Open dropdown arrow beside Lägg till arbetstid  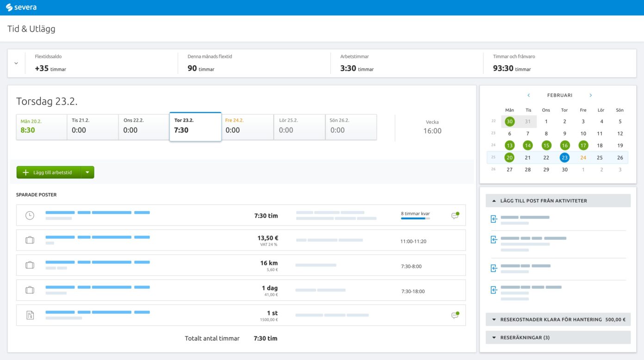tap(87, 172)
